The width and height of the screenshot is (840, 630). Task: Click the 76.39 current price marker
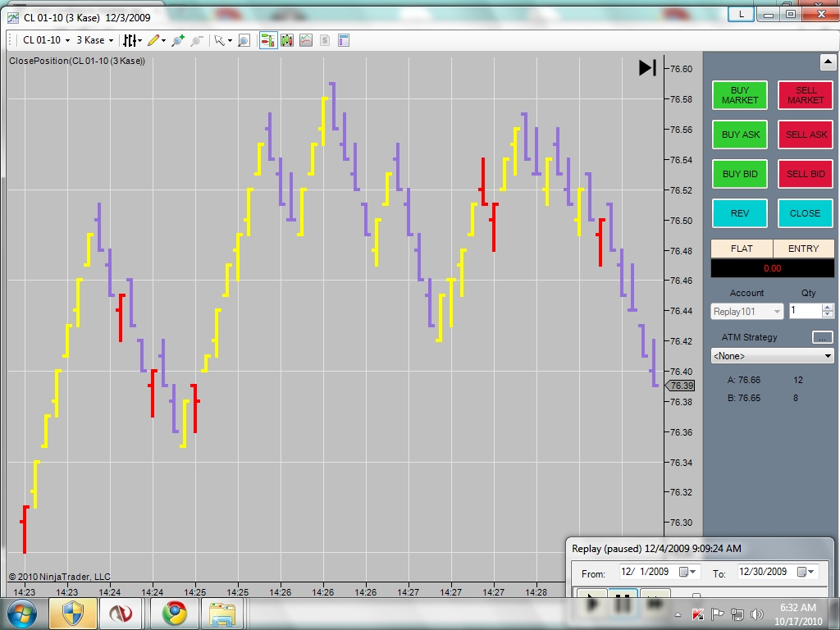pos(680,386)
